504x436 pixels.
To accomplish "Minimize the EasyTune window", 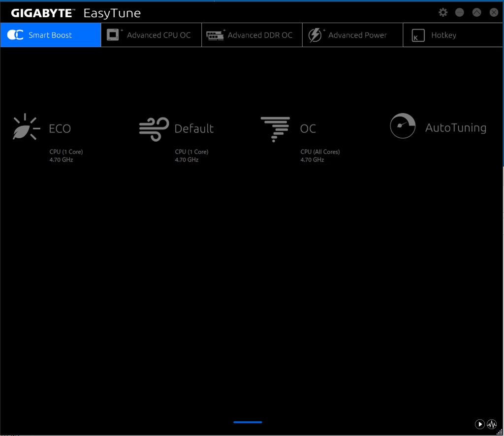I will coord(460,12).
